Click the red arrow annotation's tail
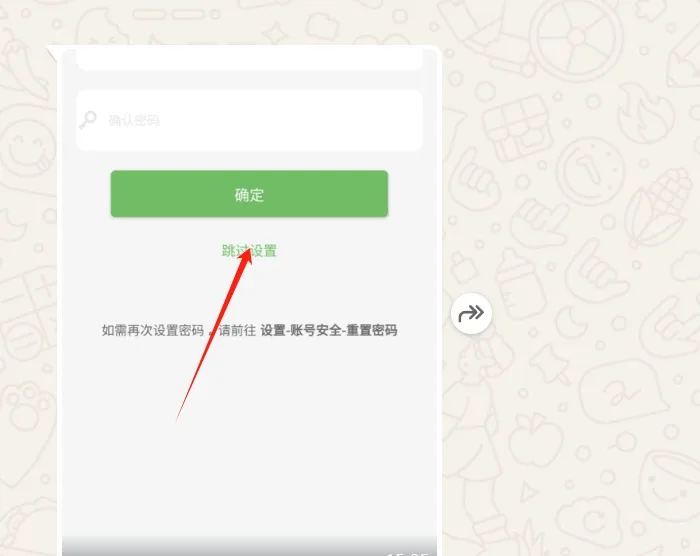The width and height of the screenshot is (700, 556). pyautogui.click(x=178, y=418)
